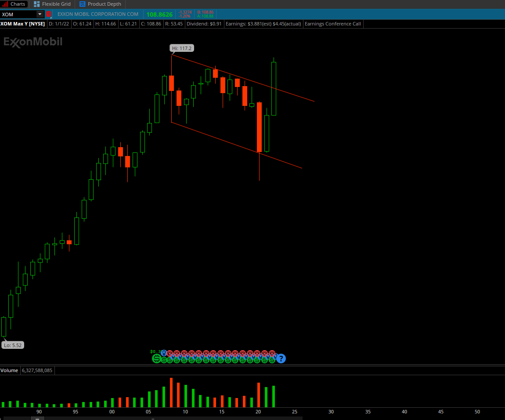The width and height of the screenshot is (505, 420).
Task: Click the leftmost blue lightbulb event icon
Action: click(164, 353)
